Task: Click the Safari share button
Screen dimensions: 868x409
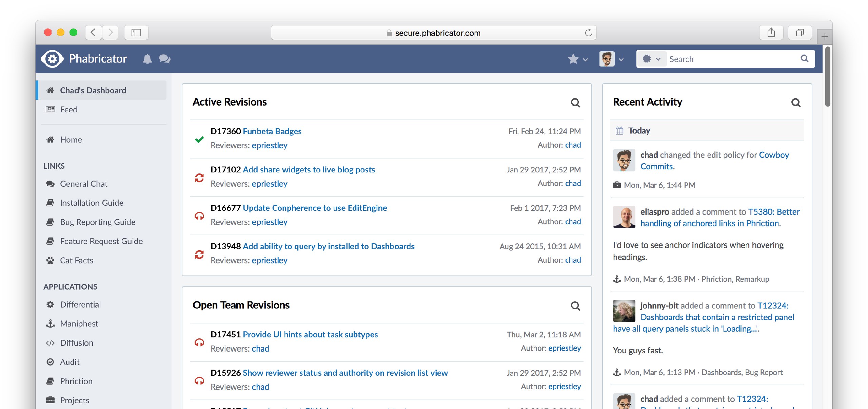Action: [771, 33]
